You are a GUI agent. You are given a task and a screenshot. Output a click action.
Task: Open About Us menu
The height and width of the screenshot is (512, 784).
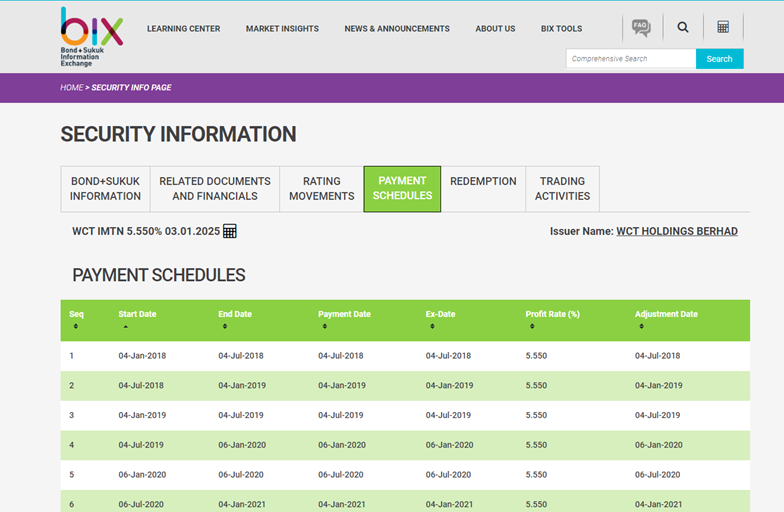pyautogui.click(x=495, y=29)
